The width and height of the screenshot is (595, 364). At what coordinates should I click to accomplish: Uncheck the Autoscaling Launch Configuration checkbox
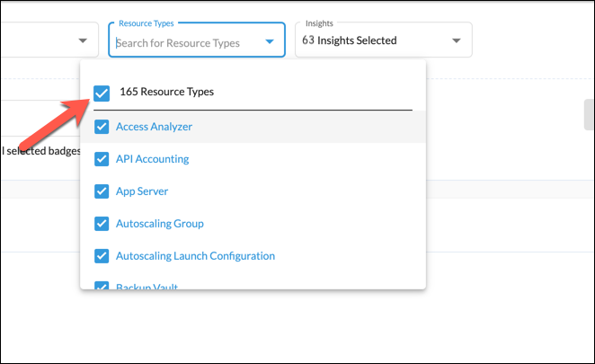(x=102, y=256)
